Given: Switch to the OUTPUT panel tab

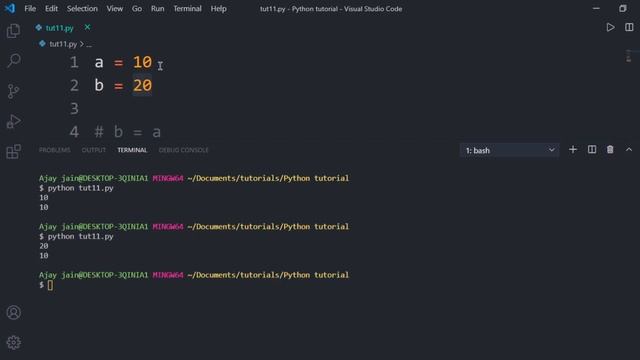Looking at the screenshot, I should (93, 150).
